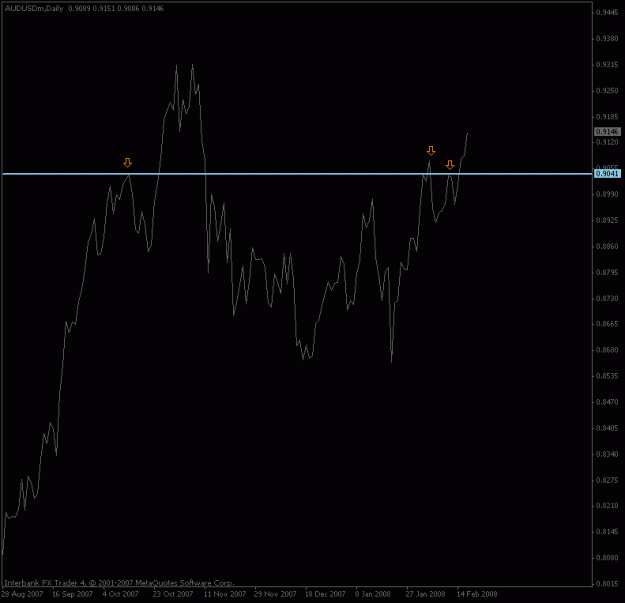Click the highlighted 0.9041 price label
Image resolution: width=625 pixels, height=603 pixels.
[607, 173]
